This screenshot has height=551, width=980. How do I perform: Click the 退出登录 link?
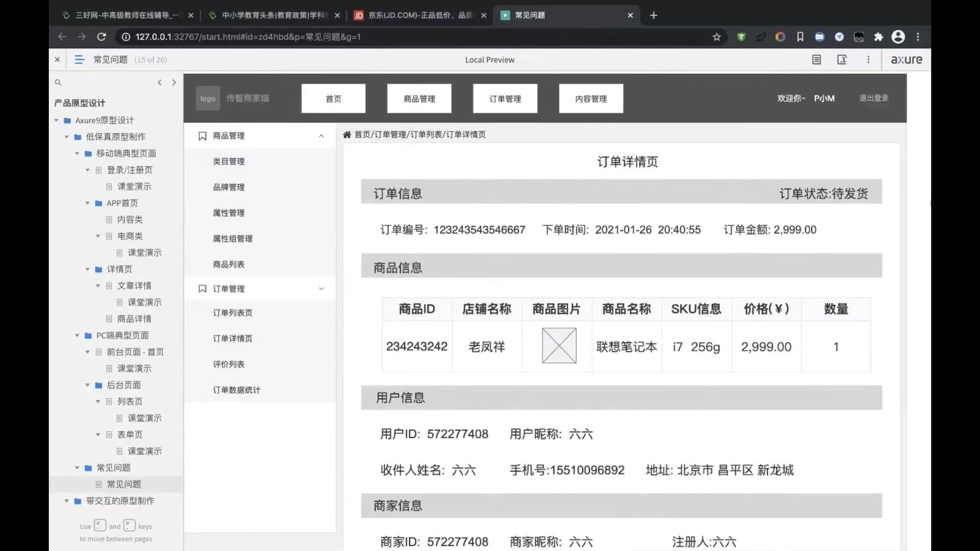click(873, 98)
